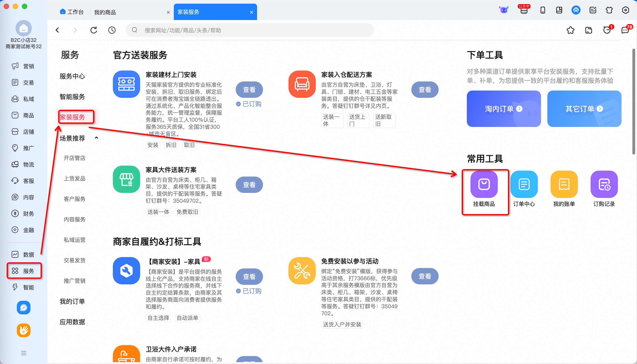The width and height of the screenshot is (637, 364).
Task: Click the 淘内订单 button
Action: (x=503, y=109)
